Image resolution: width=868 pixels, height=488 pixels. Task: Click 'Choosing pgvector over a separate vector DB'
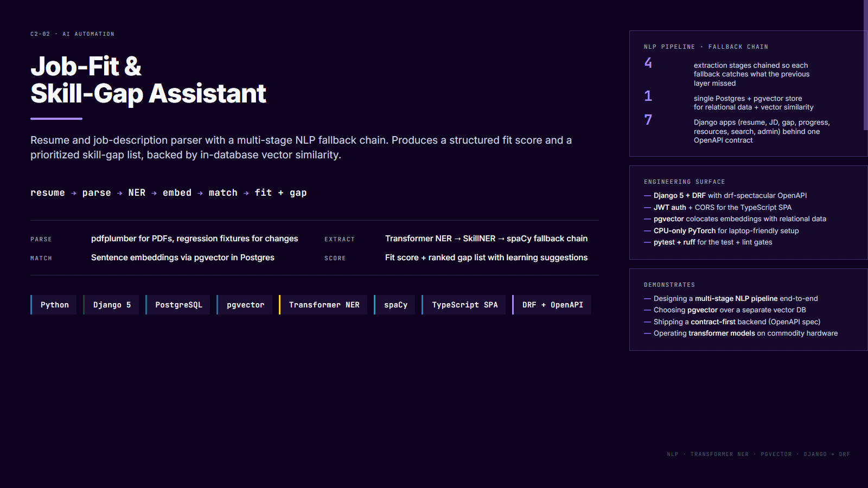point(725,310)
